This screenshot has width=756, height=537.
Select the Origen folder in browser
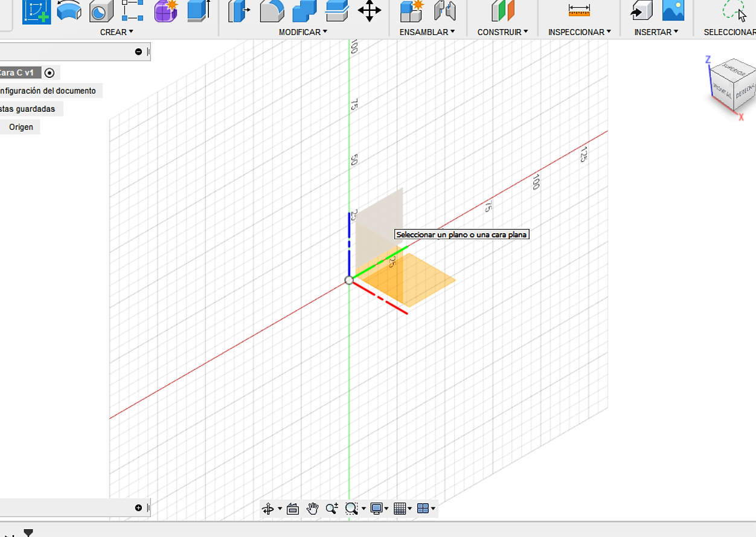pos(21,127)
